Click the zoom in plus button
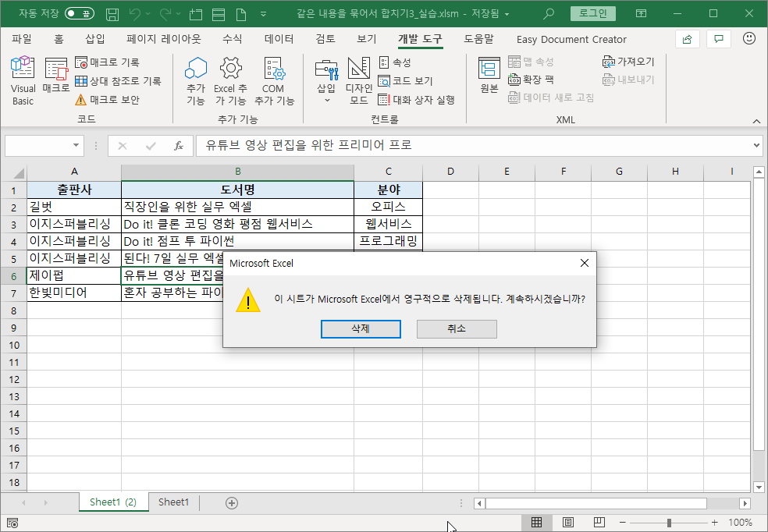Screen dimensions: 768x532 [x=714, y=523]
